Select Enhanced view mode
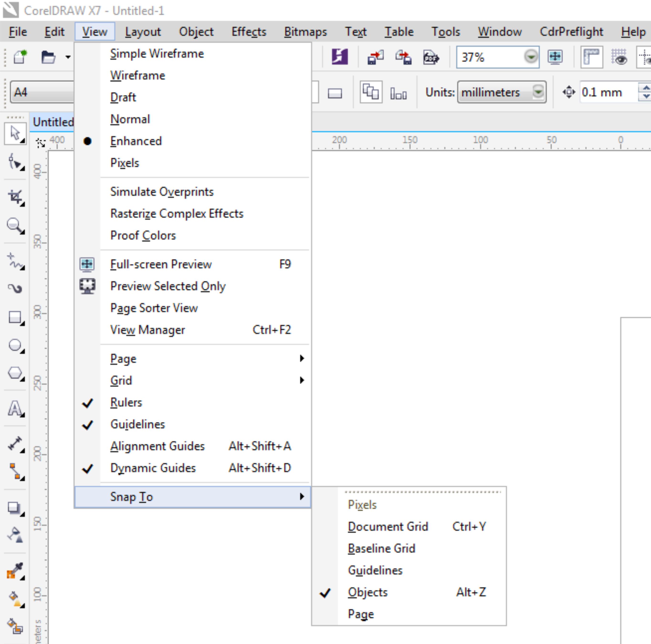 [193, 141]
